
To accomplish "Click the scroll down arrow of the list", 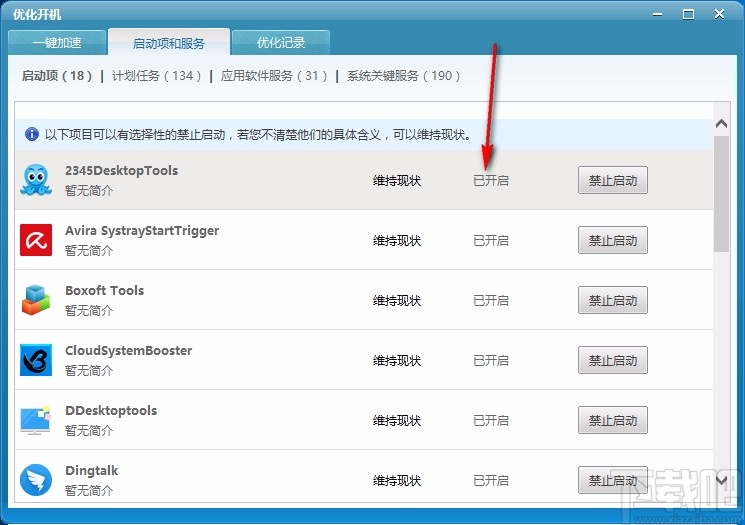I will click(721, 480).
